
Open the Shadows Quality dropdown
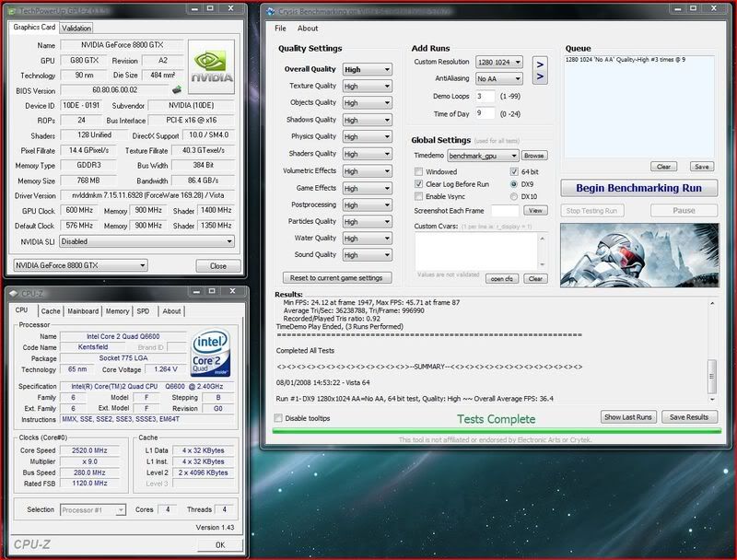click(367, 121)
